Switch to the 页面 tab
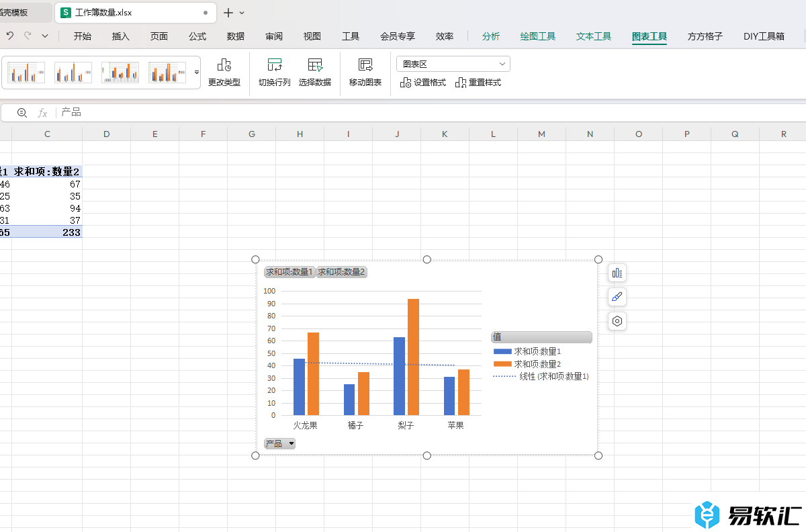The image size is (806, 532). (159, 36)
